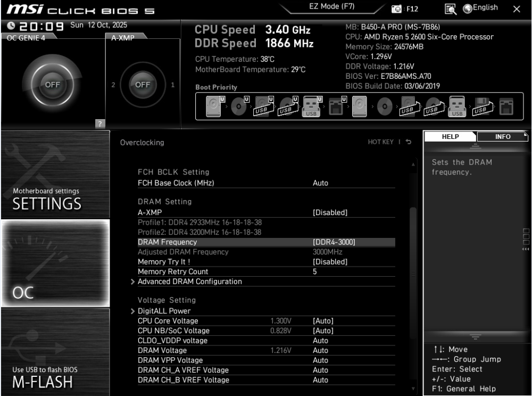The image size is (532, 396).
Task: Click the OC GENIE 4 question mark icon
Action: click(x=99, y=124)
